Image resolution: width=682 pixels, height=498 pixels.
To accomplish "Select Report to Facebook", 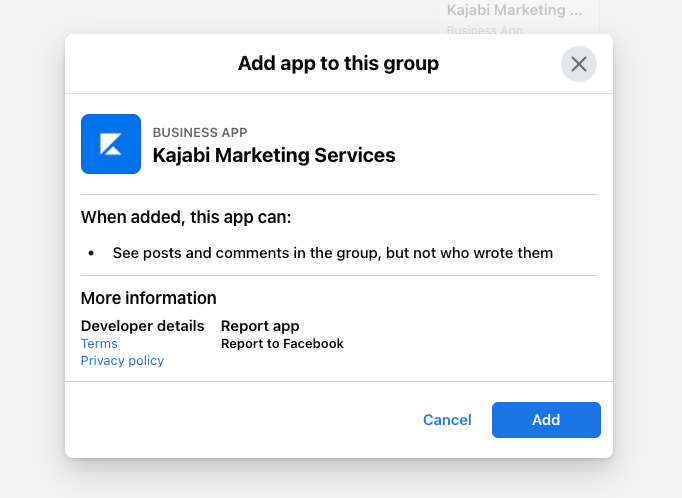I will point(282,344).
